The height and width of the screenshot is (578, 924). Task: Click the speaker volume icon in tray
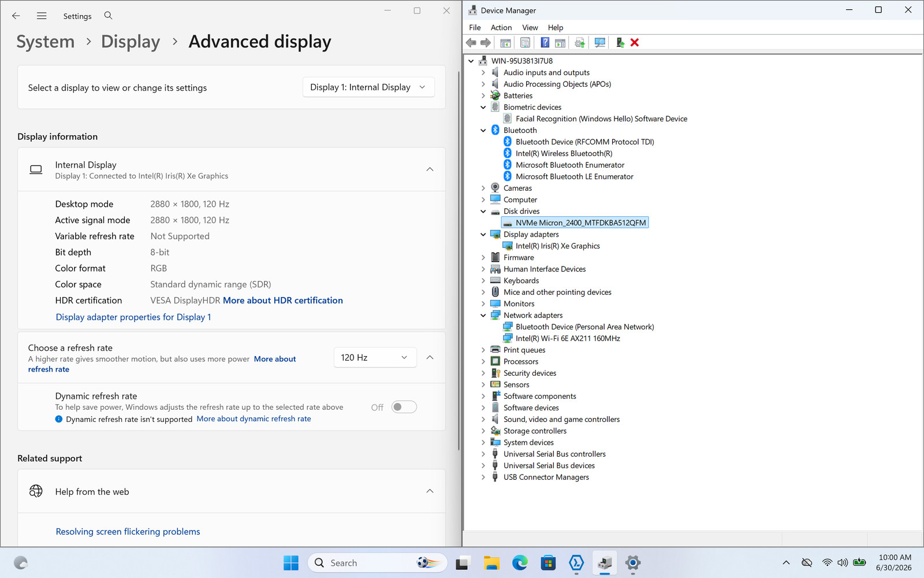tap(843, 563)
